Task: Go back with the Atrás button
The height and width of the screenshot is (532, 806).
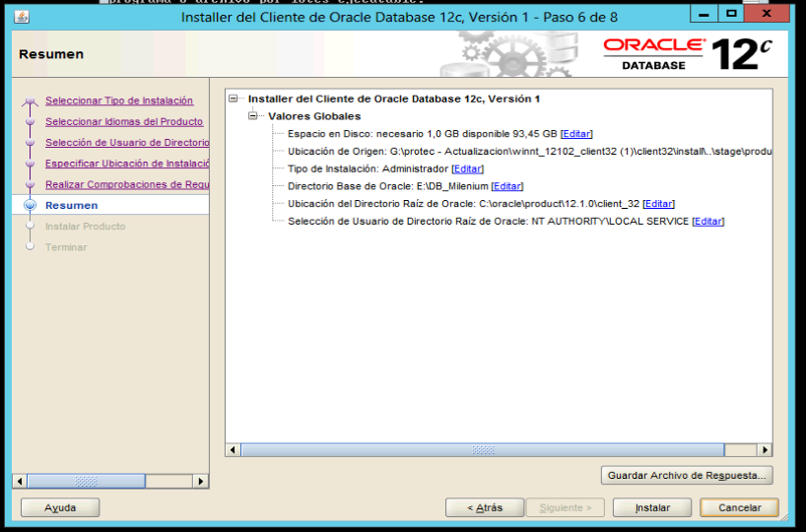Action: click(x=483, y=508)
